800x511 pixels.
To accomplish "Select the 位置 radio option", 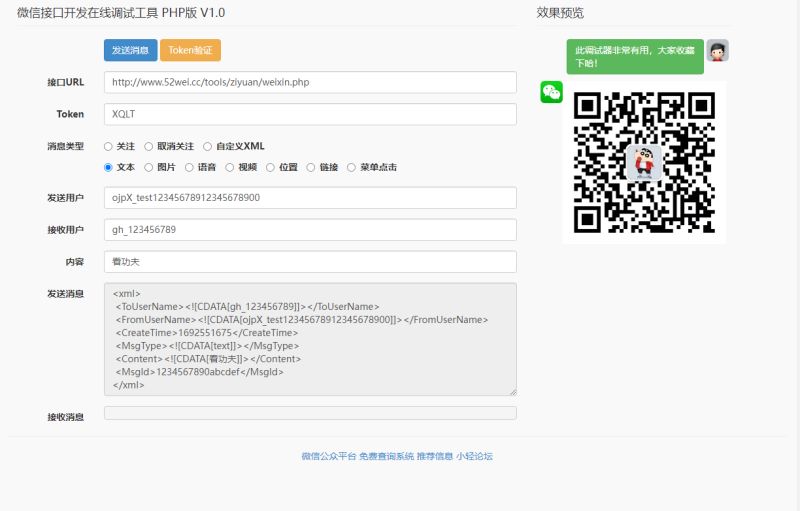I will [270, 167].
